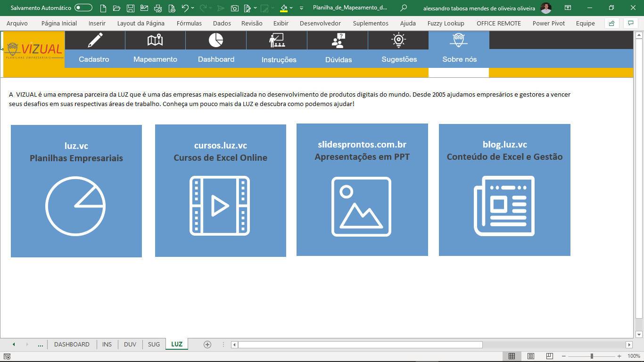This screenshot has height=362, width=644.
Task: Select the DUV sheet tab
Action: point(130,345)
